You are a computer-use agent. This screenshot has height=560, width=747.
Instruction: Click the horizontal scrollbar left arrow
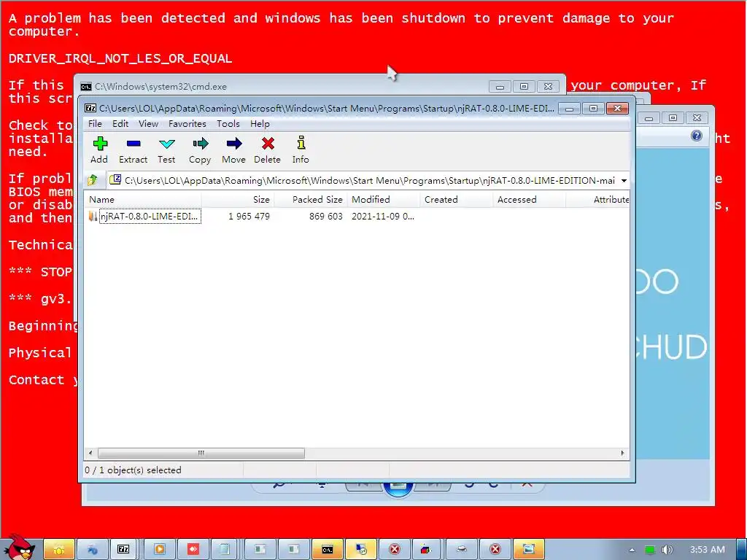click(x=90, y=453)
